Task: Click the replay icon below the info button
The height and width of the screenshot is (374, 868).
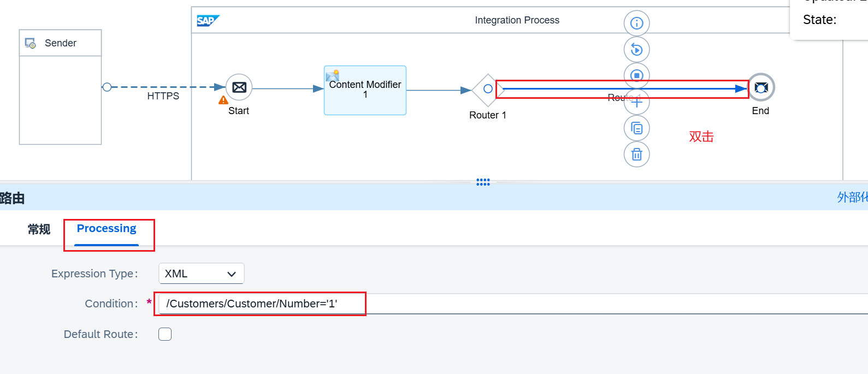Action: 636,50
